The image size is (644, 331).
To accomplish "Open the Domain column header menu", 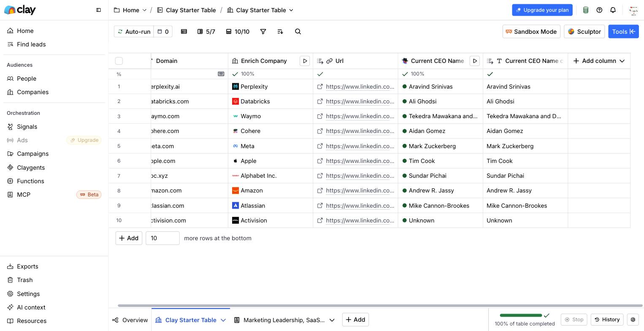I will tap(189, 61).
